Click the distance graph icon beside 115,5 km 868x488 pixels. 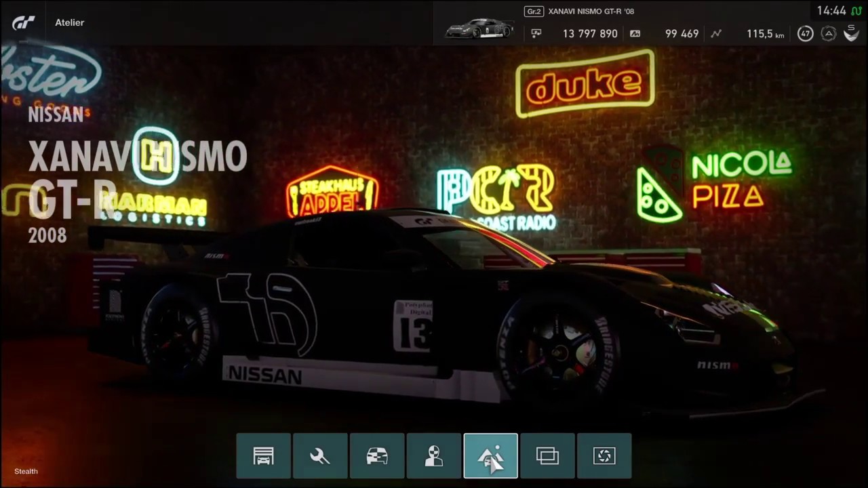(716, 33)
